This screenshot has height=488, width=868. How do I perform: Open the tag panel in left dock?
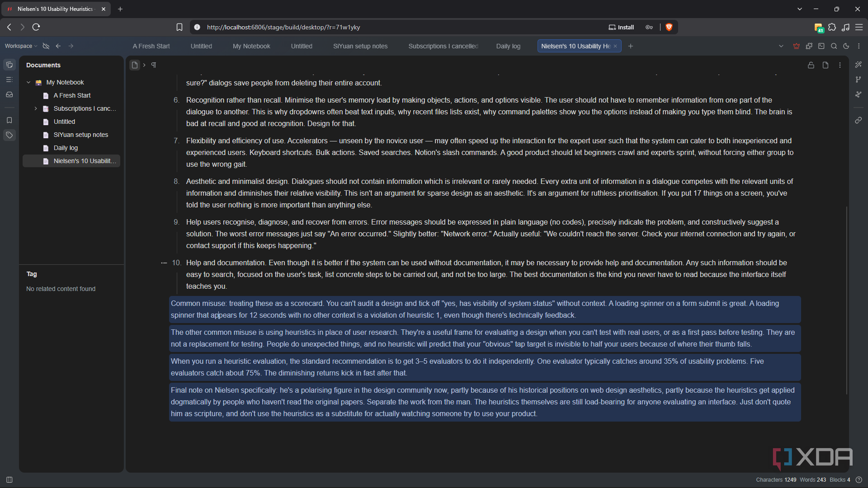pos(9,135)
